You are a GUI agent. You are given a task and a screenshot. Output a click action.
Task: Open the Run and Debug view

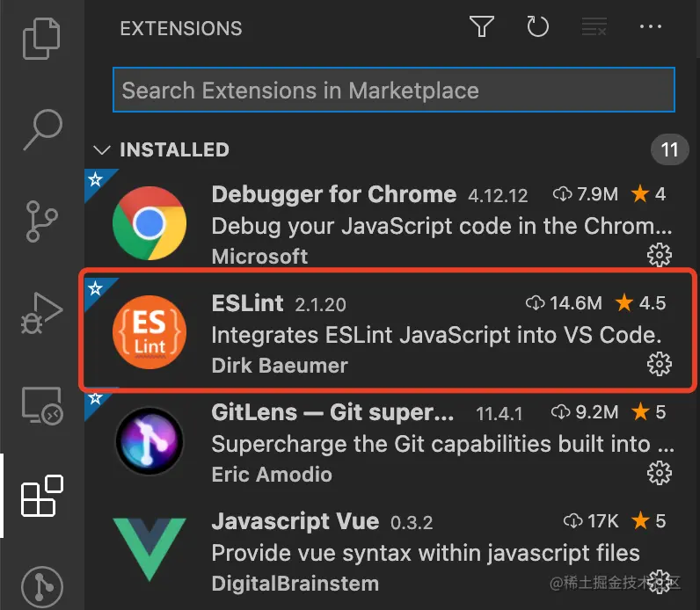41,313
